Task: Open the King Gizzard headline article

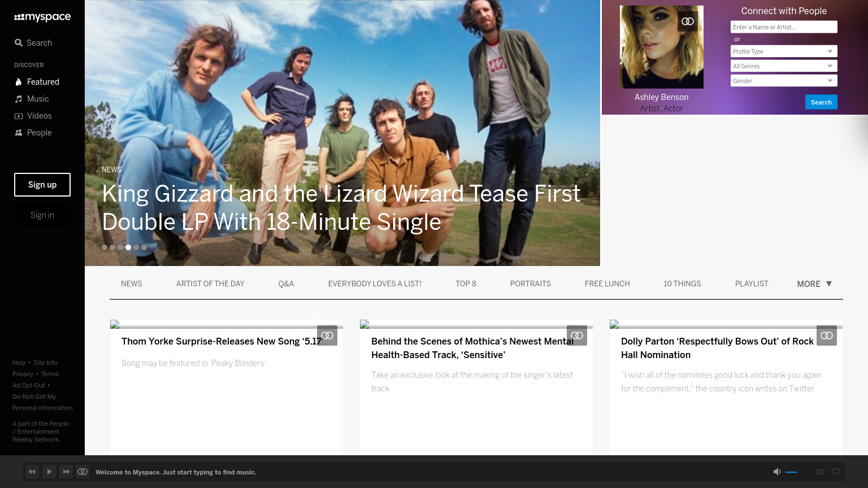Action: (x=341, y=208)
